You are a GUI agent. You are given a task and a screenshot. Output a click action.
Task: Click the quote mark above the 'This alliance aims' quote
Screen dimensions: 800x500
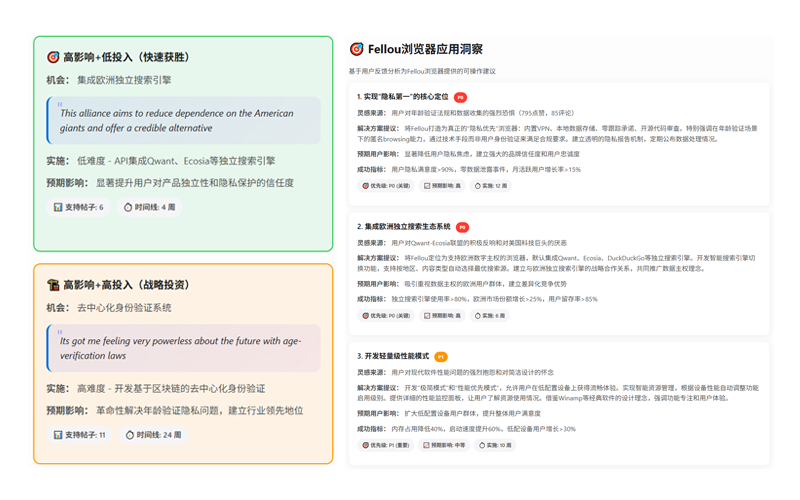[60, 104]
